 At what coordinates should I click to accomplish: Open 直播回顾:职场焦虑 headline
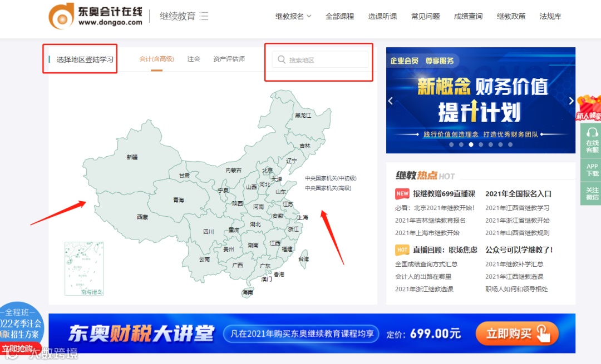coord(445,250)
